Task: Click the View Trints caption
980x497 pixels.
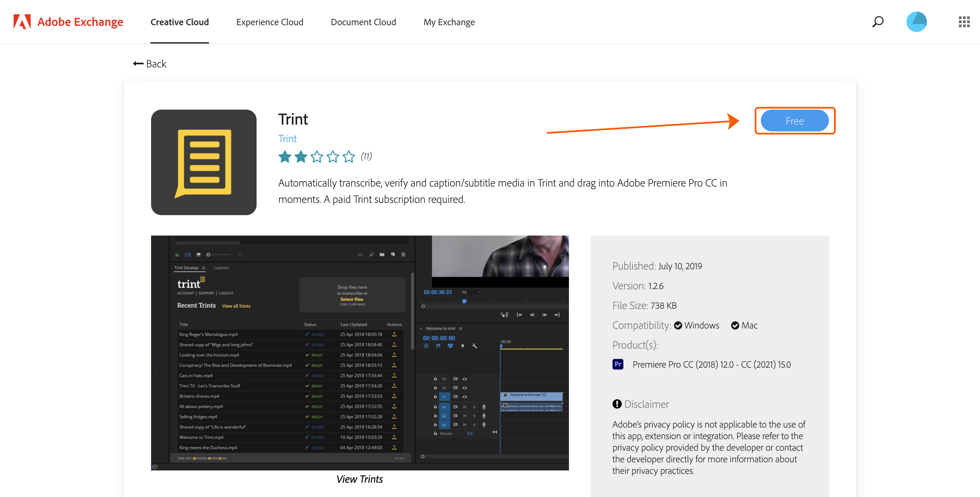Action: point(360,479)
